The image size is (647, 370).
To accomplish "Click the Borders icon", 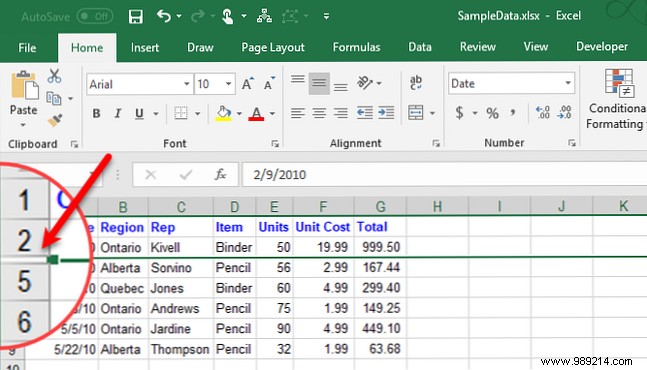I will point(181,113).
